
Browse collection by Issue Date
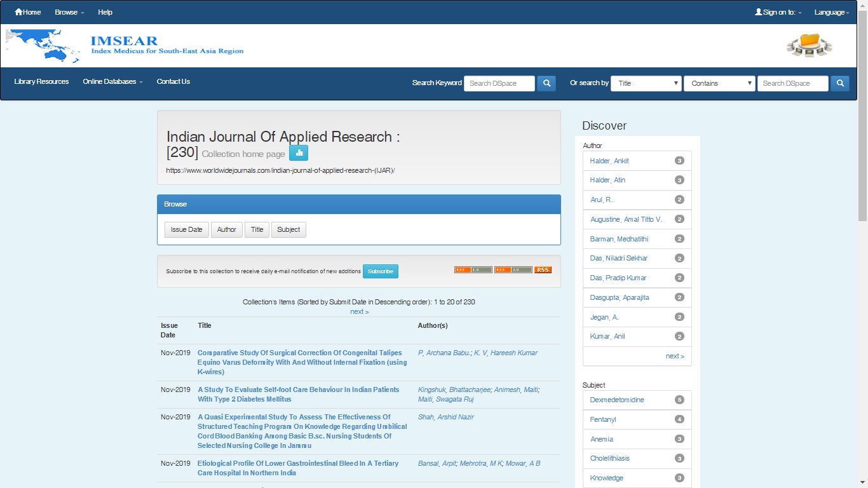[186, 229]
